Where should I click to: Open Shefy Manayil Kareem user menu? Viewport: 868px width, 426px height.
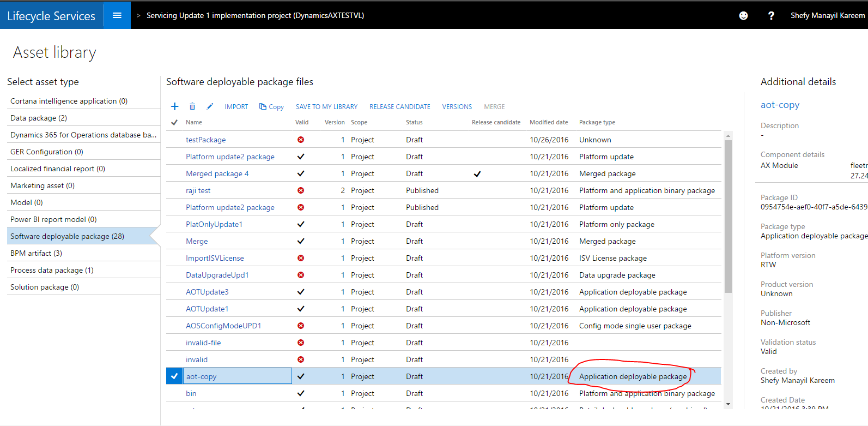(x=827, y=15)
